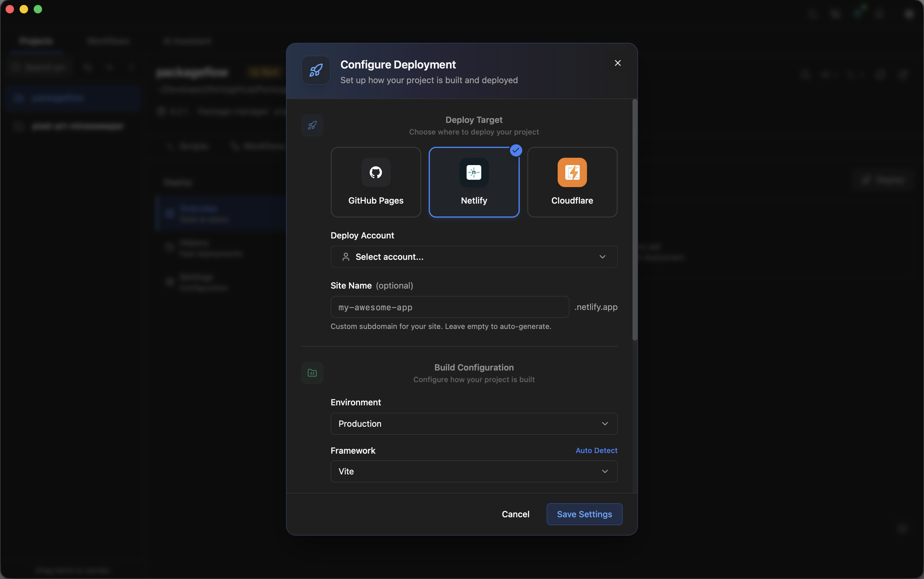
Task: Click the green macOS fullscreen button
Action: click(38, 9)
